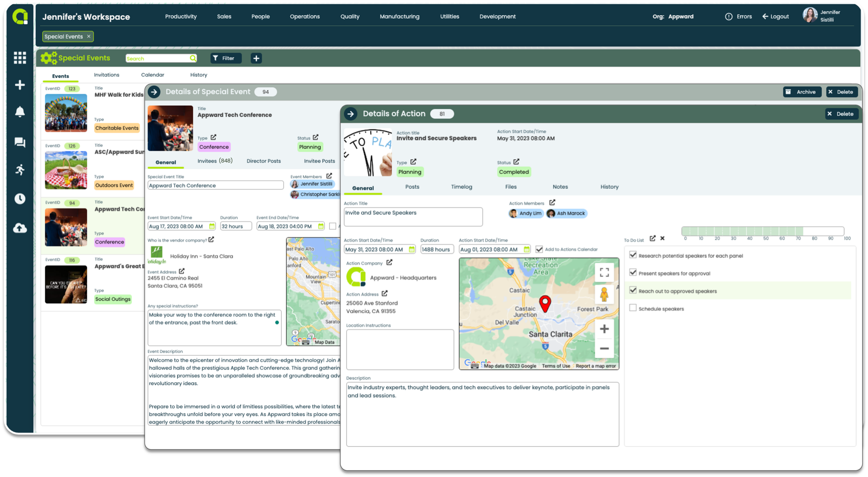Viewport: 868px width, 477px height.
Task: Check the Schedule speakers to-do item
Action: 633,308
